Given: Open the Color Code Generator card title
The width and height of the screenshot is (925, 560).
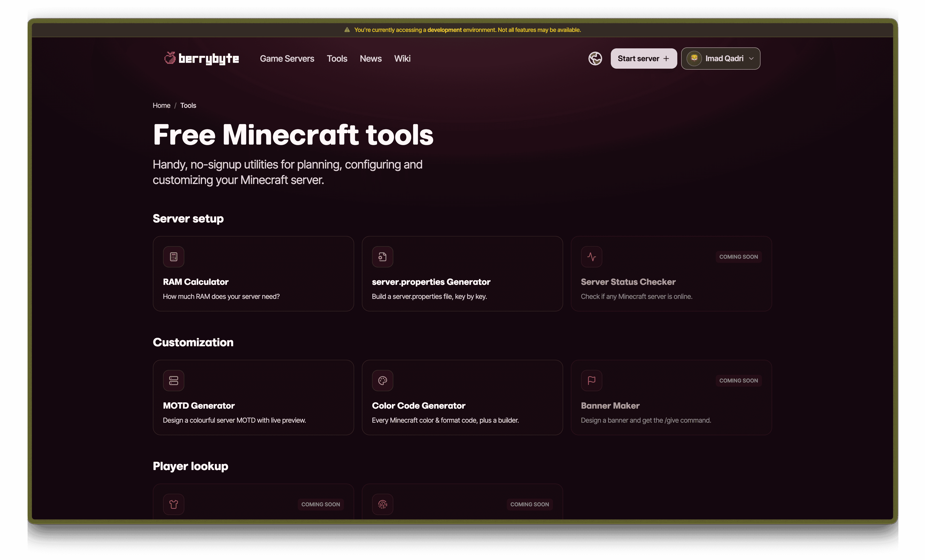Looking at the screenshot, I should click(x=418, y=406).
